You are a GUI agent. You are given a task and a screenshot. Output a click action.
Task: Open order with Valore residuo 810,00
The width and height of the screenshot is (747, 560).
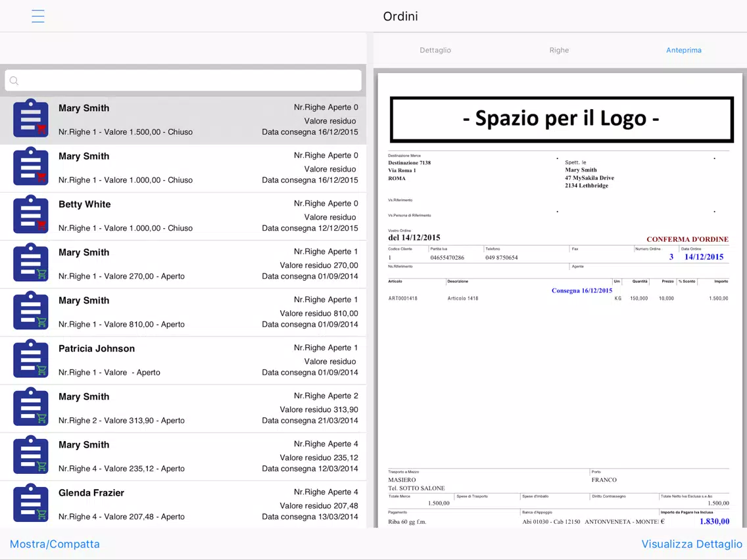(x=183, y=312)
